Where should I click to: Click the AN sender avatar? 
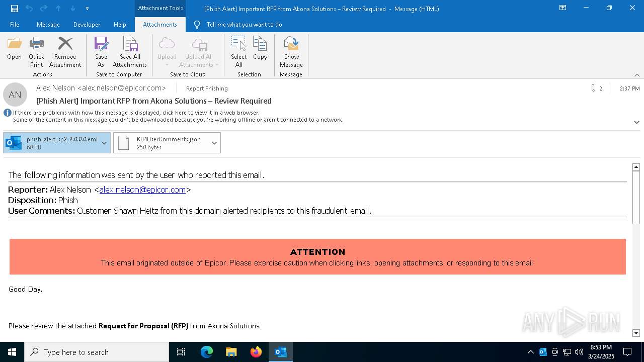click(x=15, y=95)
